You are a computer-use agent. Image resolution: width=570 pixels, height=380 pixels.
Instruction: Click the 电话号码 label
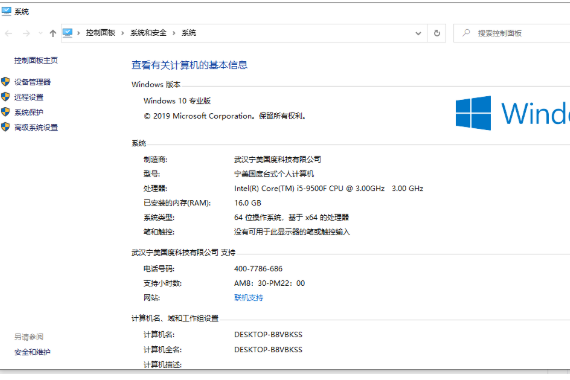point(159,269)
